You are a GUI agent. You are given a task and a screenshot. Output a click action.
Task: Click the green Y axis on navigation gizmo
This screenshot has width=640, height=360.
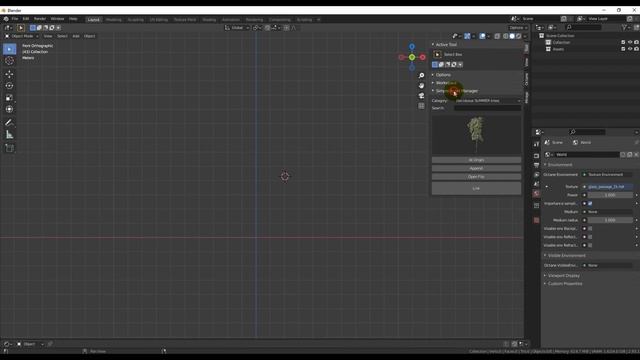point(412,57)
